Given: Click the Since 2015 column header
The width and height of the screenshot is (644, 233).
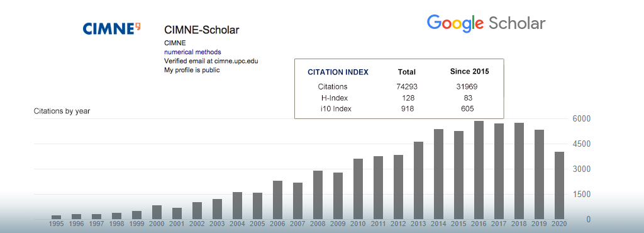Looking at the screenshot, I should coord(469,72).
